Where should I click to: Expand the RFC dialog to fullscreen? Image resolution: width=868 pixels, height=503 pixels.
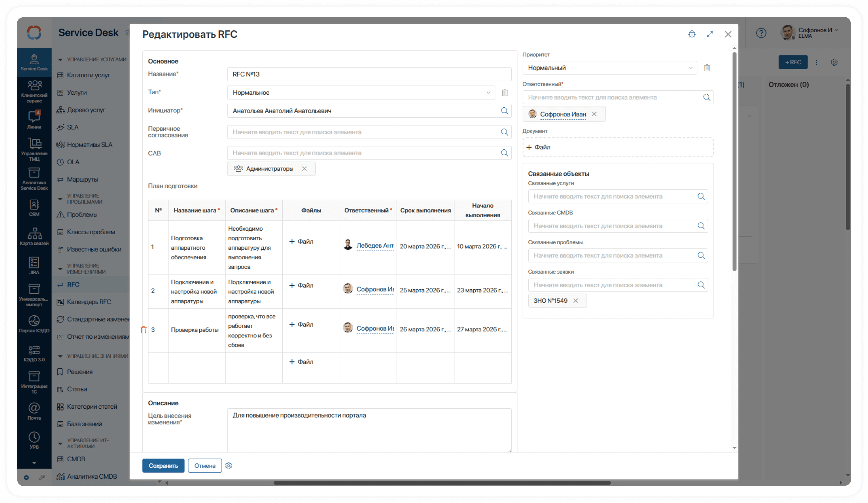710,34
